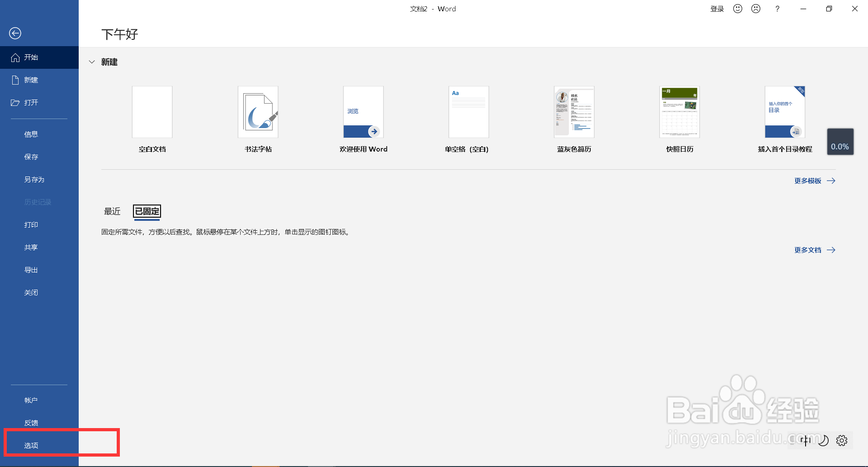Switch to the 最近 tab

click(112, 211)
